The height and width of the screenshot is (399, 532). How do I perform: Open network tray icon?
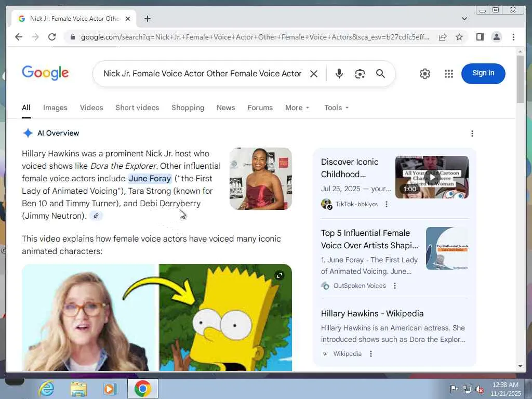point(467,389)
